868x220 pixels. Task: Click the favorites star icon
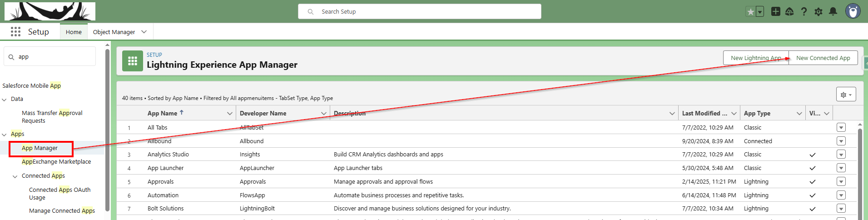[751, 12]
